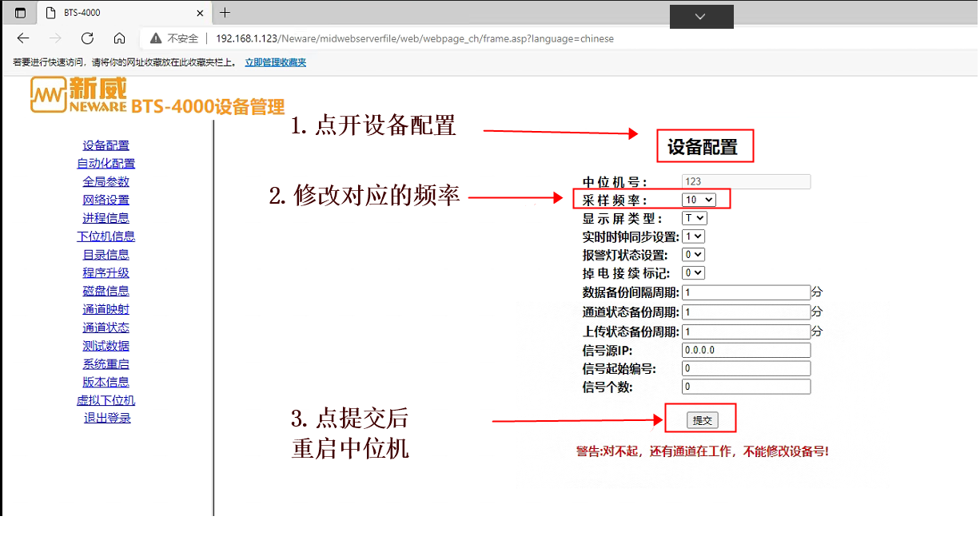Click 通道状态备份周期 input field
980x548 pixels.
tap(746, 312)
